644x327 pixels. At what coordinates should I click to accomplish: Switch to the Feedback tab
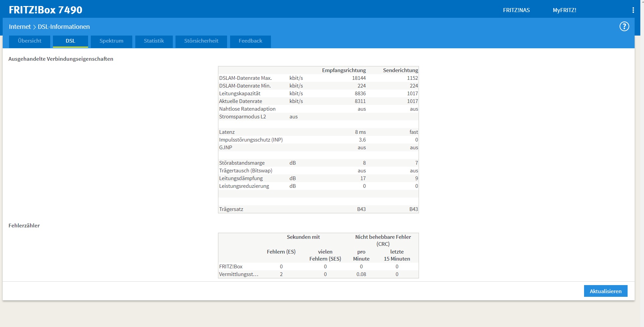click(251, 42)
